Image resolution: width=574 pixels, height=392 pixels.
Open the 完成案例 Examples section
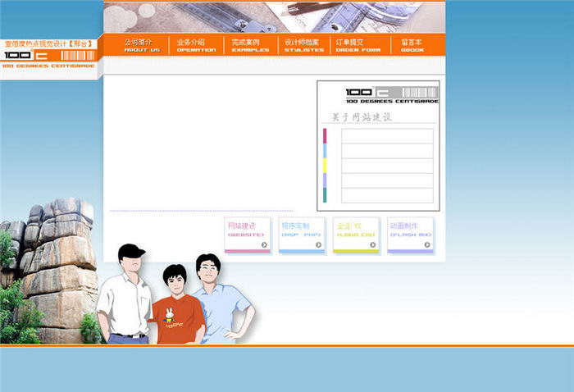(x=249, y=45)
